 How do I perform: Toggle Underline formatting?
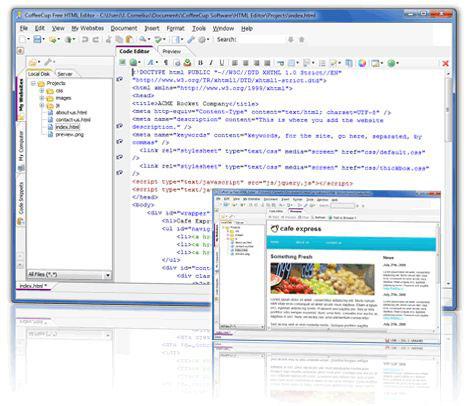pyautogui.click(x=222, y=63)
